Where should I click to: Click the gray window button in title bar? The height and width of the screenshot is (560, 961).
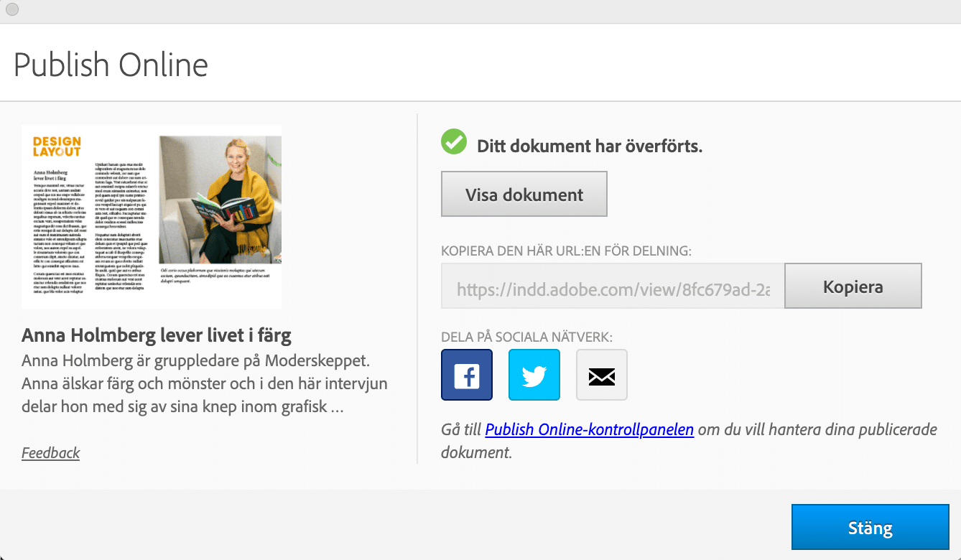[x=12, y=9]
